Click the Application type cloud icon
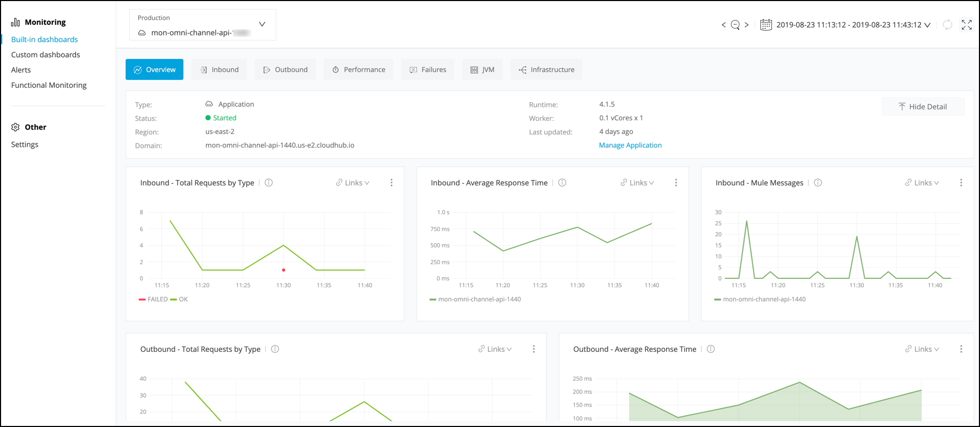 point(209,104)
